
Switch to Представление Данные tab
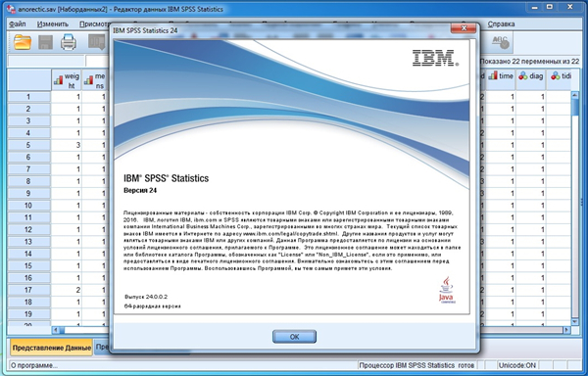pos(51,348)
